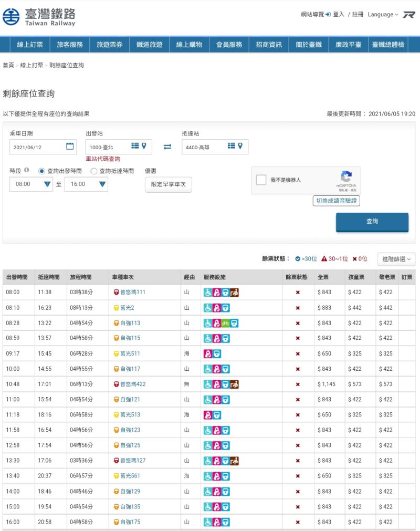
Task: Click 網站導覽 link
Action: coord(312,14)
